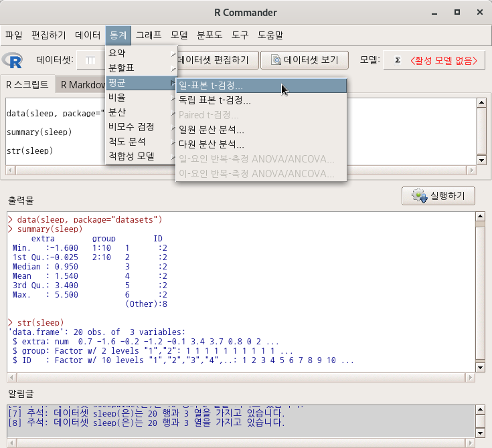Click messages pane scroll up arrow
Screen dimensions: 492x448
[x=481, y=409]
